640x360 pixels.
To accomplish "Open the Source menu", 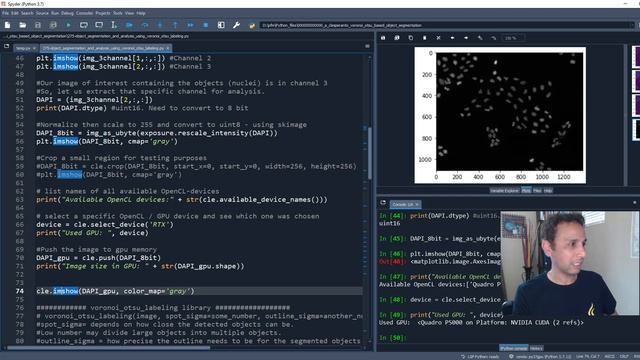I will [x=42, y=13].
